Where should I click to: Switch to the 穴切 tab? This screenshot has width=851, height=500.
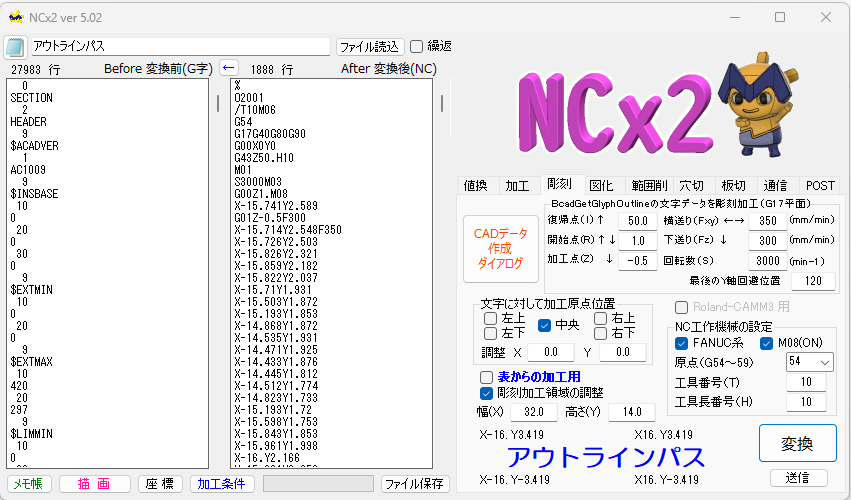coord(691,185)
